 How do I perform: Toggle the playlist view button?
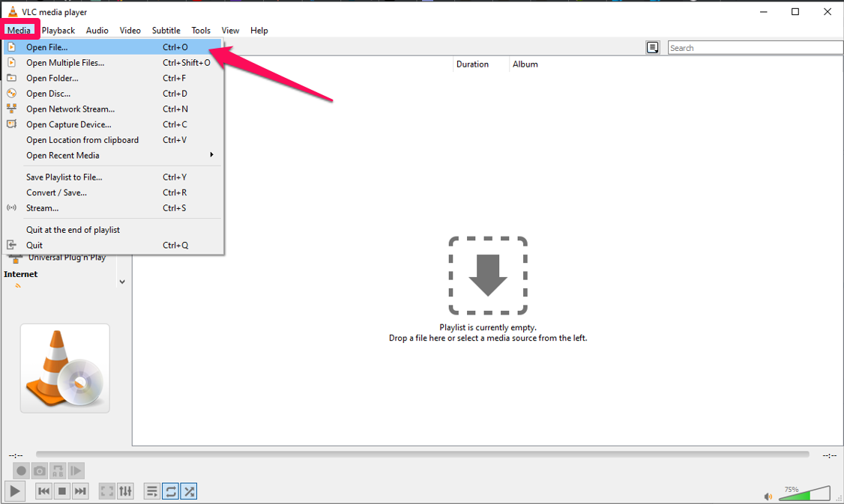[152, 491]
